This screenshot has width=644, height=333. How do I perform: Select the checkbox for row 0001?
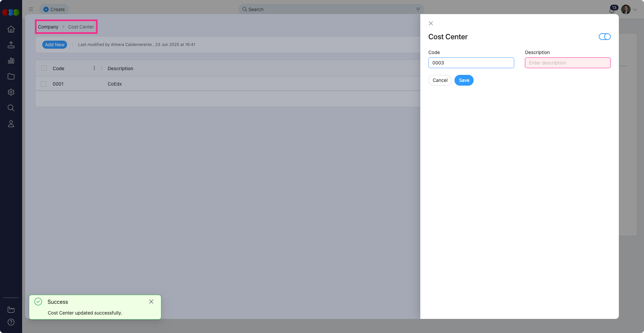pyautogui.click(x=44, y=84)
